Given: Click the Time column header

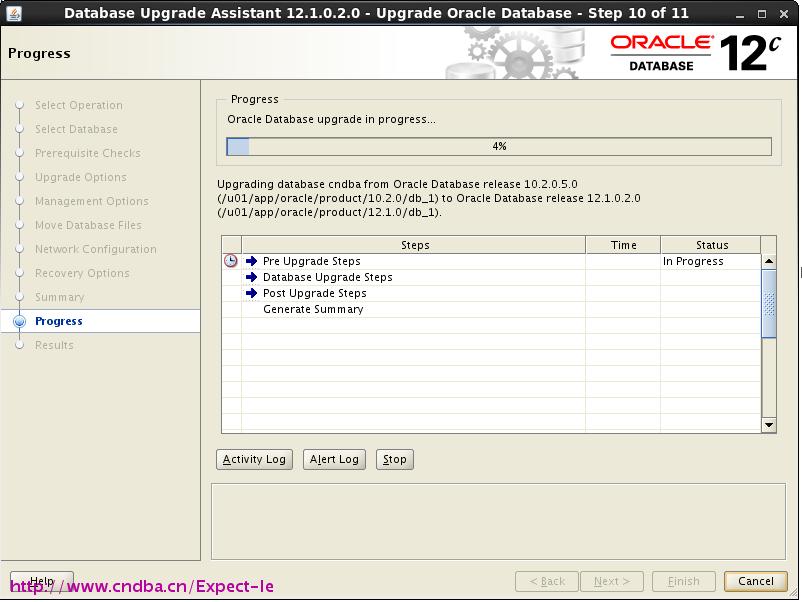Looking at the screenshot, I should pyautogui.click(x=623, y=245).
